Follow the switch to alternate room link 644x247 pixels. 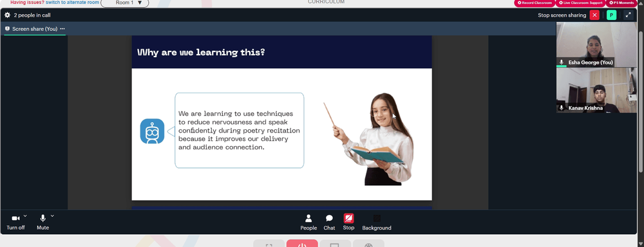[x=72, y=3]
